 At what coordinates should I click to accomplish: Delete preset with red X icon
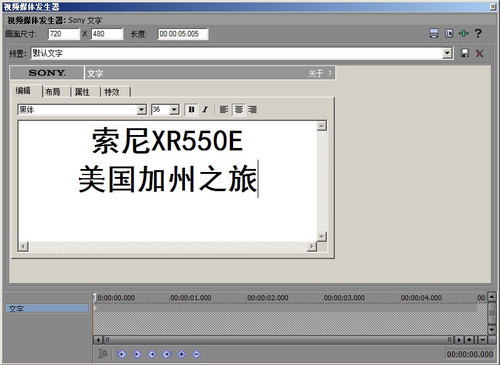coord(479,53)
